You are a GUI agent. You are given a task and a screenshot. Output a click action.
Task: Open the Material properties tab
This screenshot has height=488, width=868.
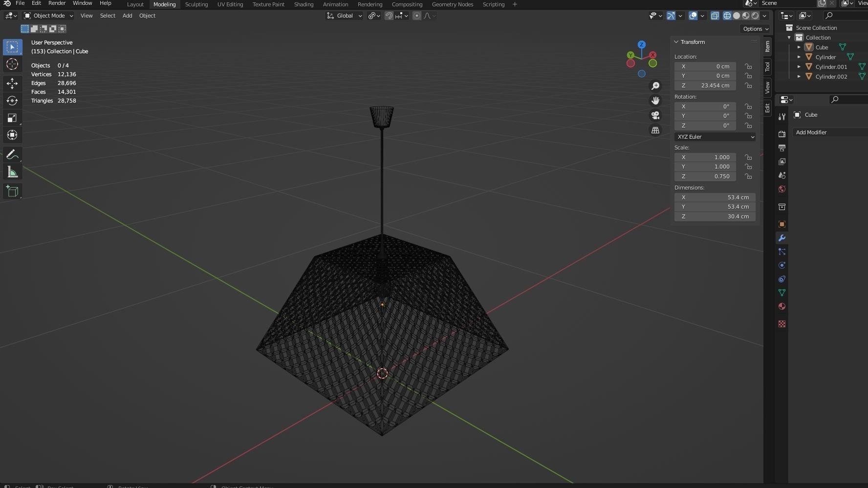782,306
